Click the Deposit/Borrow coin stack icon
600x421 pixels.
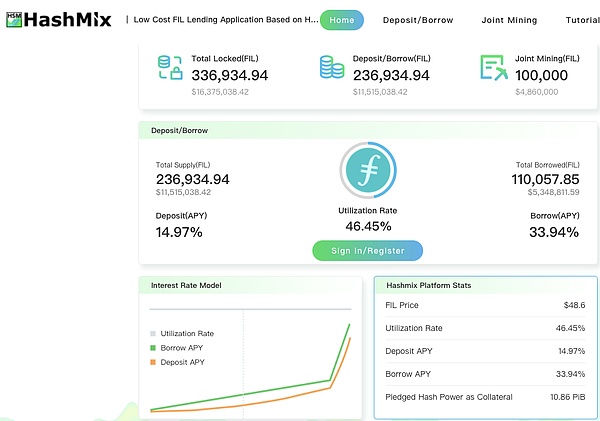coord(332,68)
